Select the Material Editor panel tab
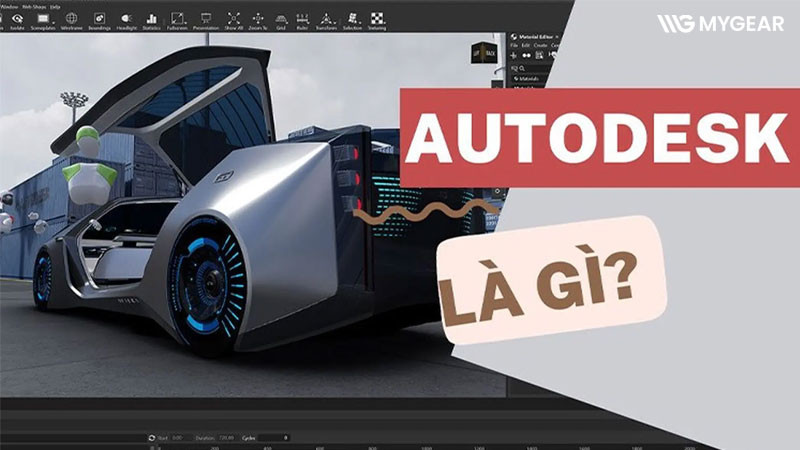The image size is (800, 450). pyautogui.click(x=535, y=37)
